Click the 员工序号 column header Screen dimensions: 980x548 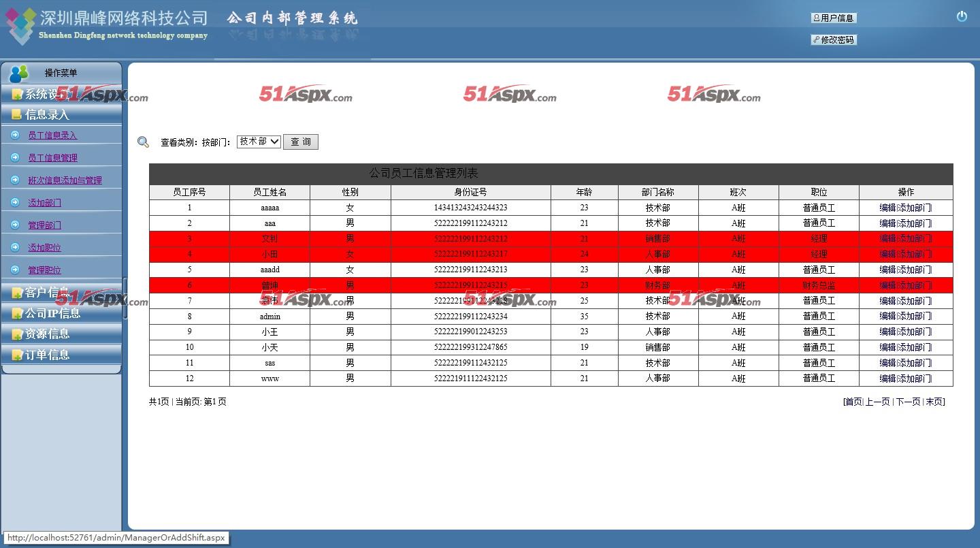coord(189,192)
